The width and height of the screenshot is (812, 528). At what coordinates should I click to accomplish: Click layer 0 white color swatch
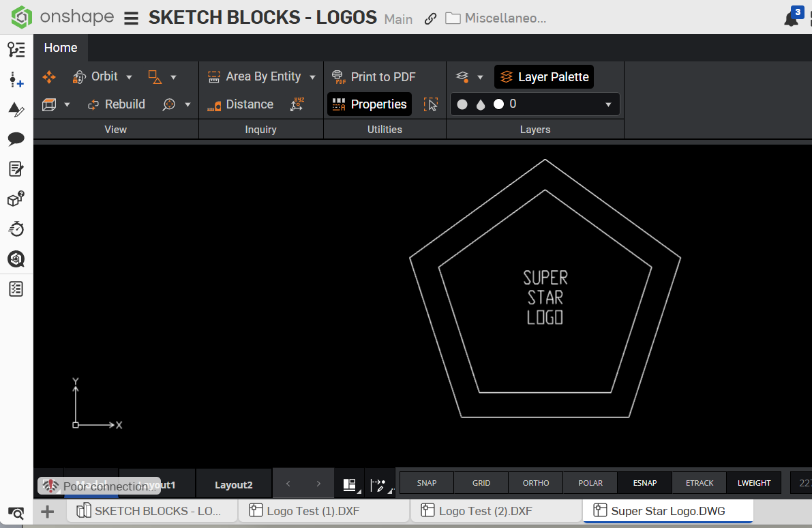tap(498, 104)
